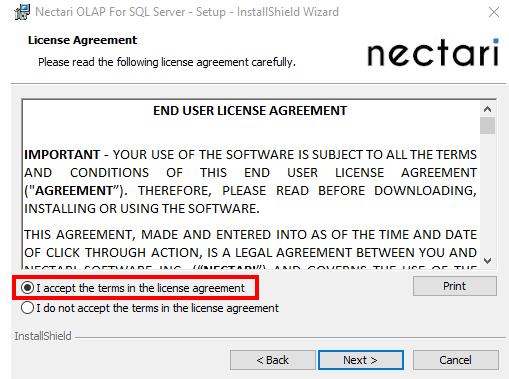Select I accept the terms radio button

28,288
